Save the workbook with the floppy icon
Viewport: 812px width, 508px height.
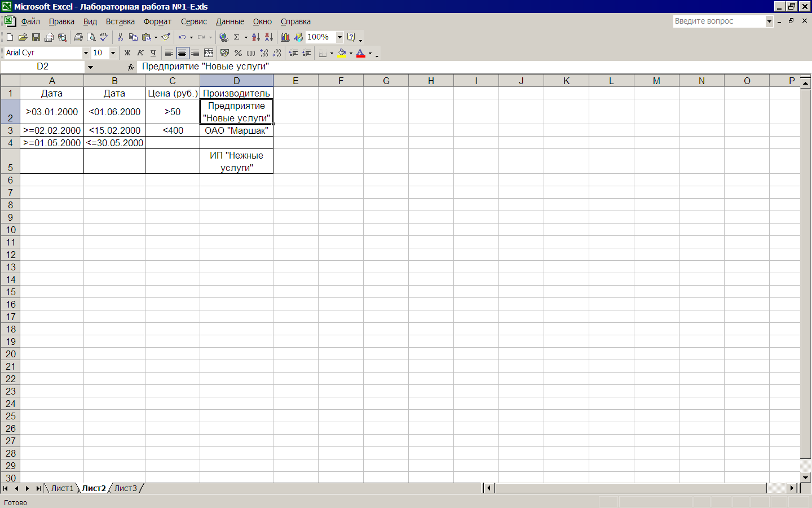[x=36, y=37]
